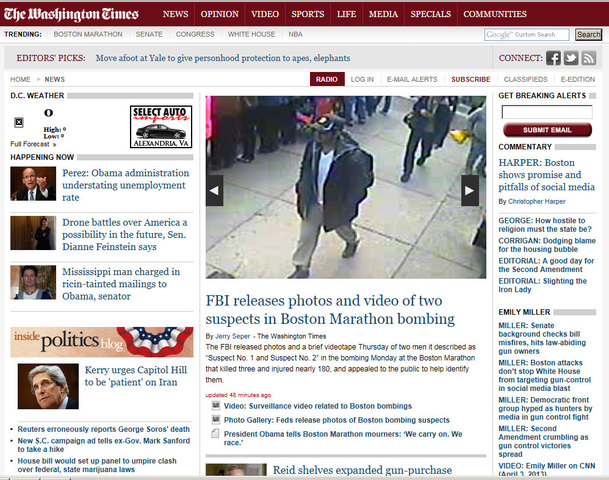
Task: Open the VIDEO menu
Action: pyautogui.click(x=265, y=14)
